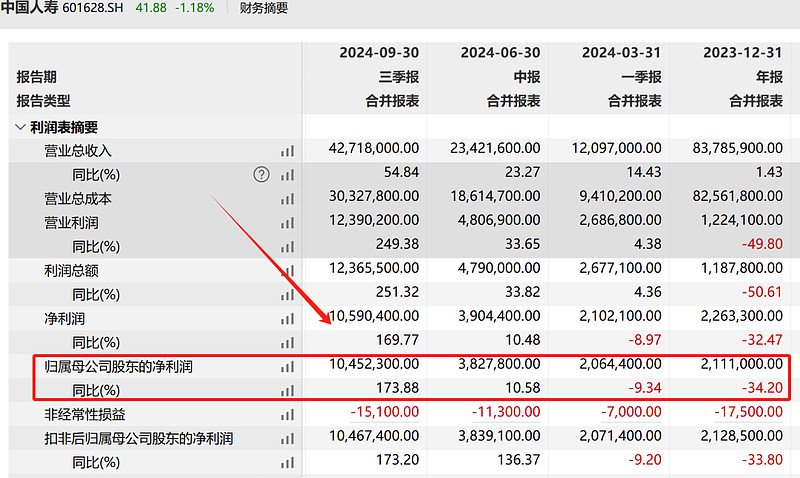
Task: Select the 2024-06-30 column header
Action: (501, 53)
